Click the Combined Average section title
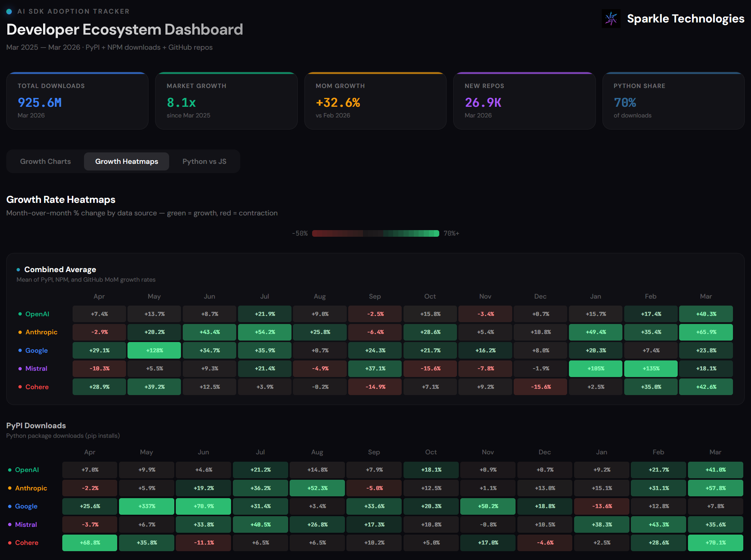751x560 pixels. tap(60, 270)
